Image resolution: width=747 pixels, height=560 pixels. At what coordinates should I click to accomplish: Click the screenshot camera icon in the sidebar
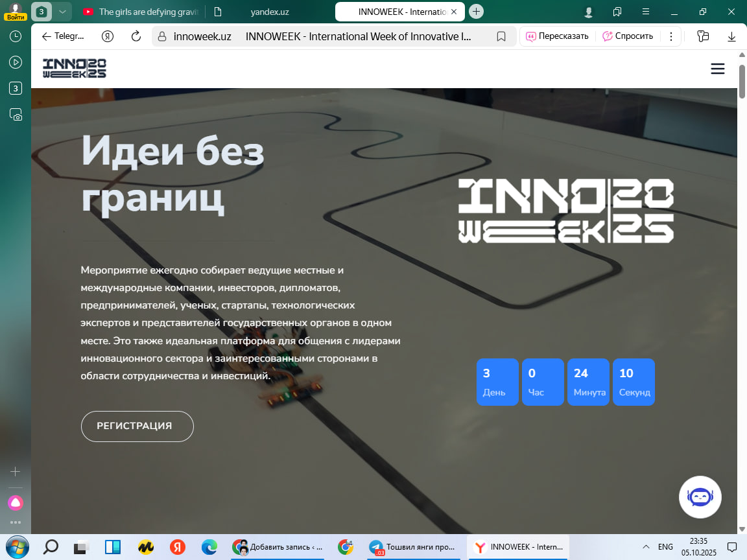pos(16,115)
